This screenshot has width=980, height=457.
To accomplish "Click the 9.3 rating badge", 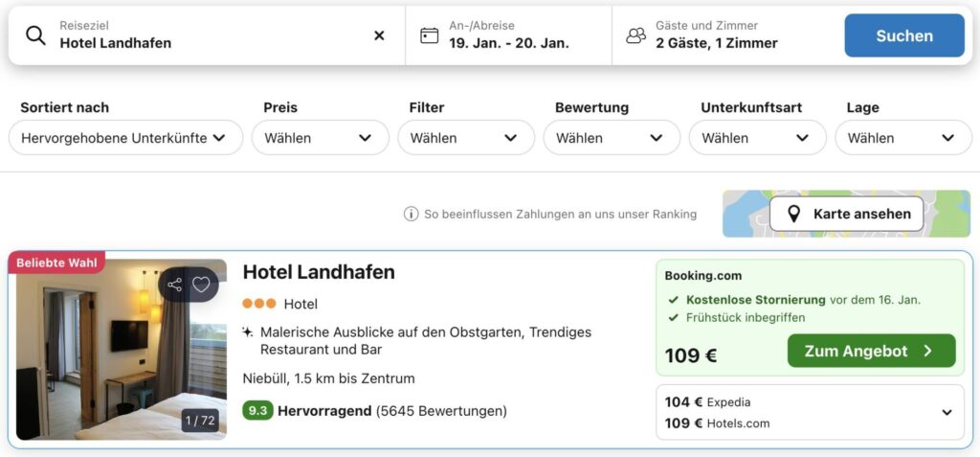I will tap(257, 411).
